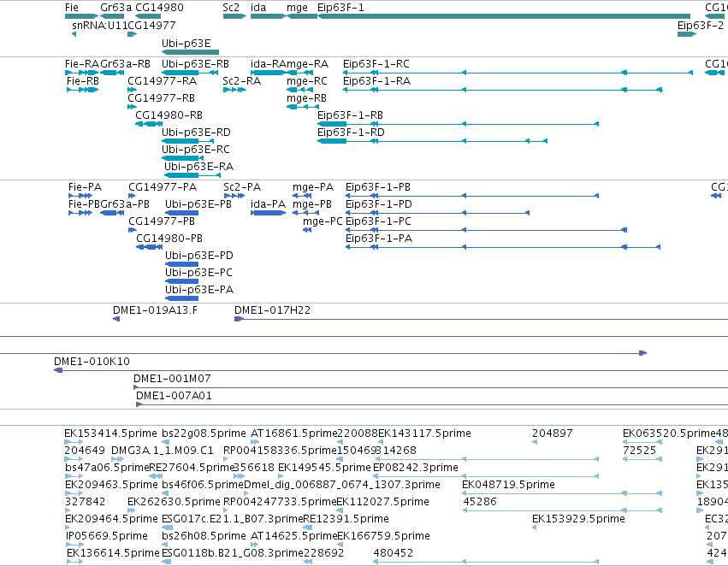
Task: Select the bs22g08.5prime EST
Action: [165, 442]
